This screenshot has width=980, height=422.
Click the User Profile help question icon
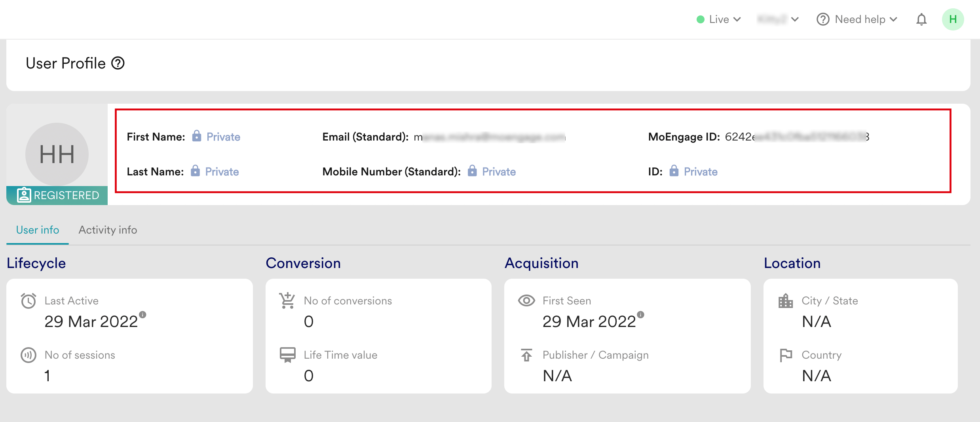(x=118, y=63)
